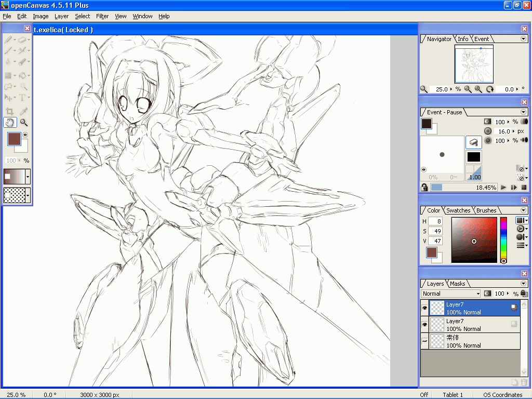
Task: Select the water drop Blur tool
Action: tap(8, 62)
